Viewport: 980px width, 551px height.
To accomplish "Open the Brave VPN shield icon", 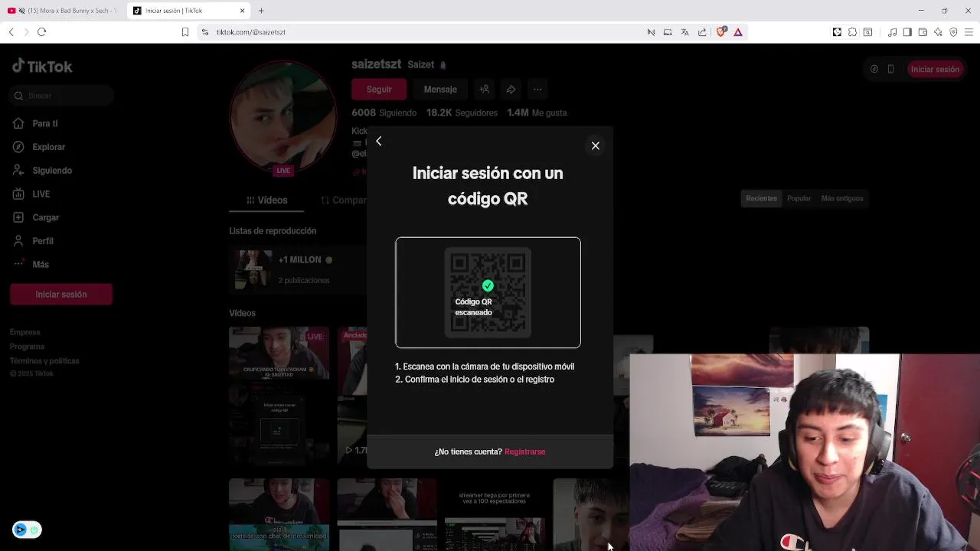I will pos(953,32).
